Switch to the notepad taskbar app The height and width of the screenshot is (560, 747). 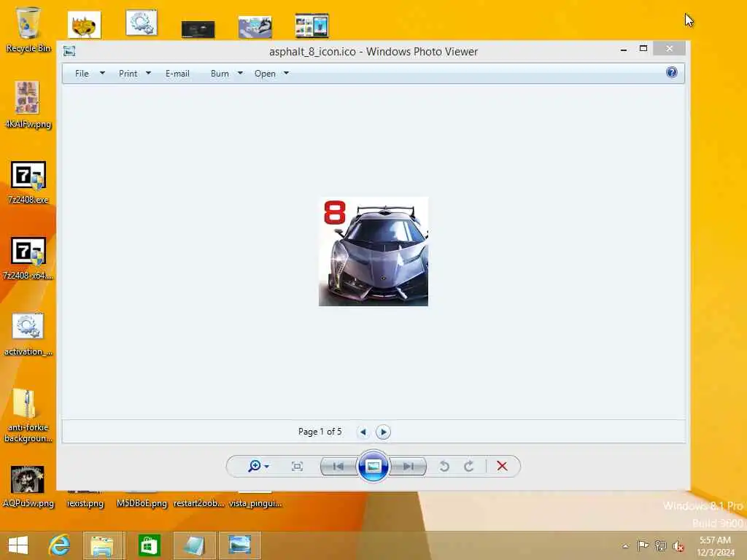coord(195,545)
